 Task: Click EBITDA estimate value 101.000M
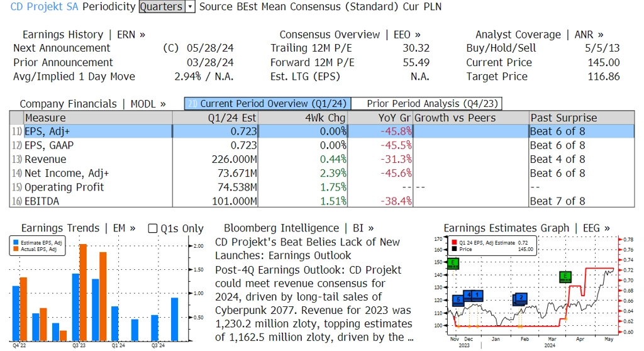click(x=234, y=201)
